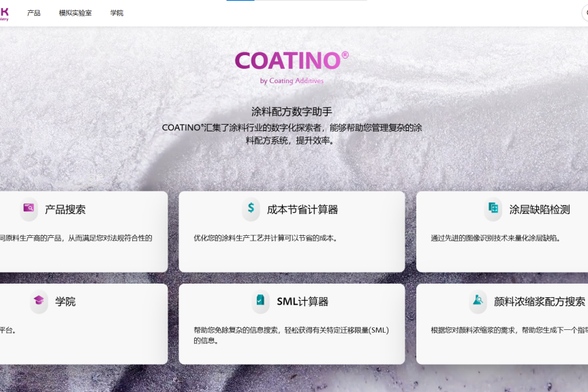Open the 成本节省计算器 card title

pos(303,209)
